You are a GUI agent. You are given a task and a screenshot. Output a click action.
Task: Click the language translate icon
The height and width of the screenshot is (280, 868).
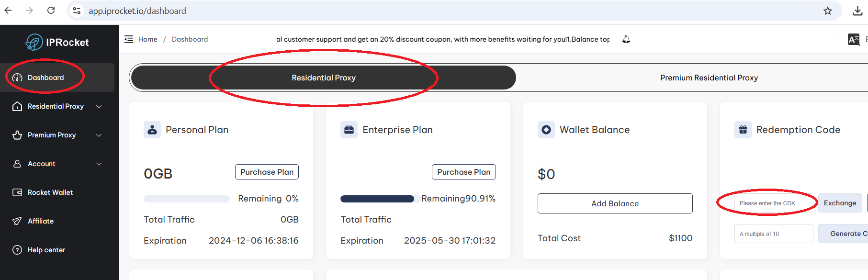[x=853, y=40]
